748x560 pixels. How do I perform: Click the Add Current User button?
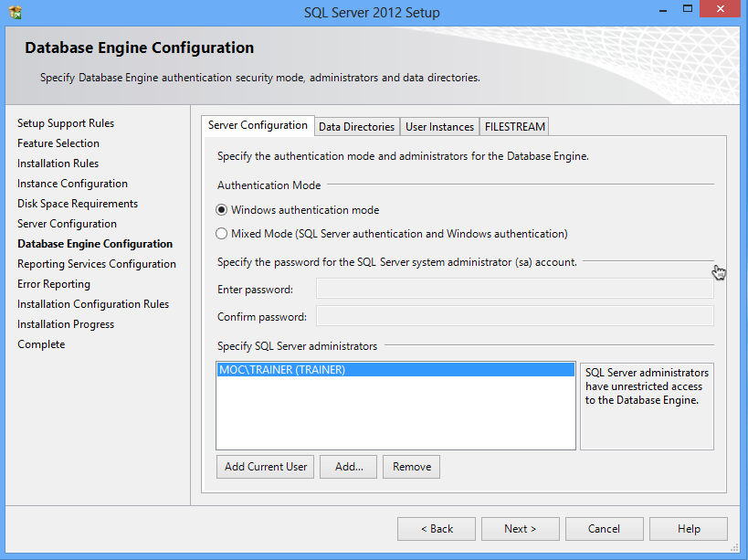tap(266, 467)
